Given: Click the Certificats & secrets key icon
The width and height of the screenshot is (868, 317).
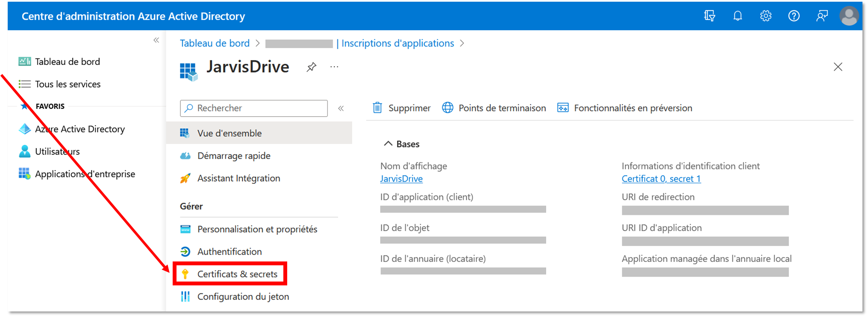Looking at the screenshot, I should [185, 274].
